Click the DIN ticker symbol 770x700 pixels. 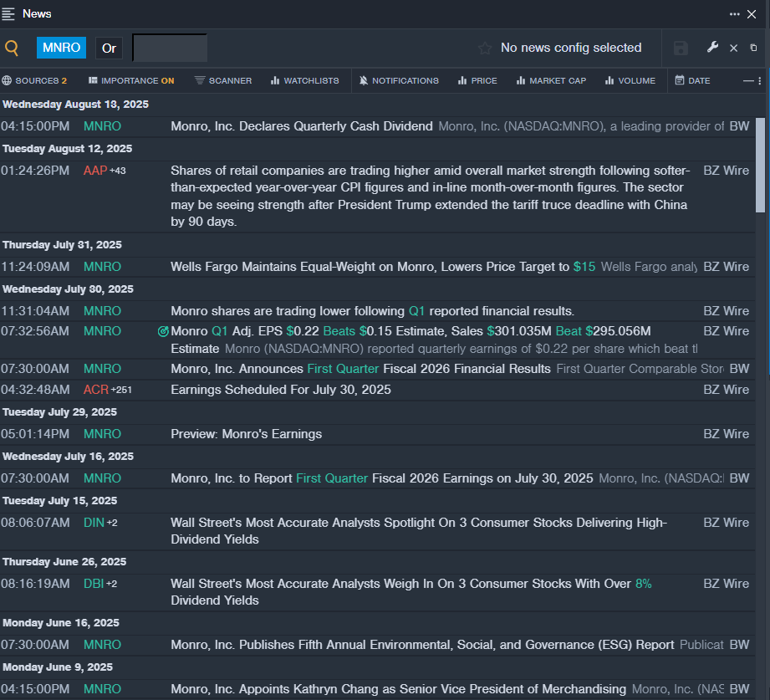click(x=94, y=523)
